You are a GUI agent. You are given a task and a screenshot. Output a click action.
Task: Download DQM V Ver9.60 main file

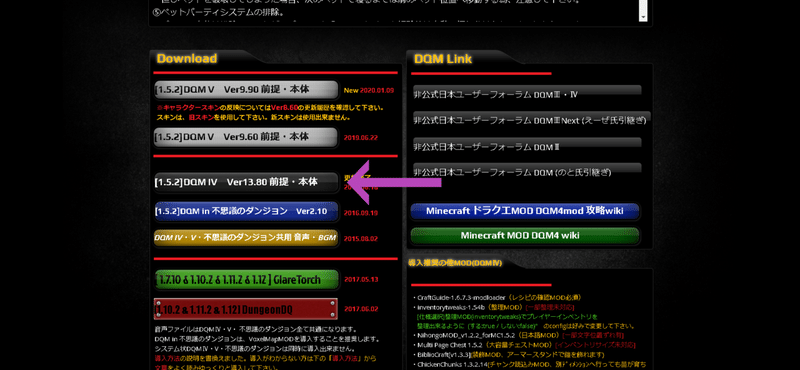(246, 137)
